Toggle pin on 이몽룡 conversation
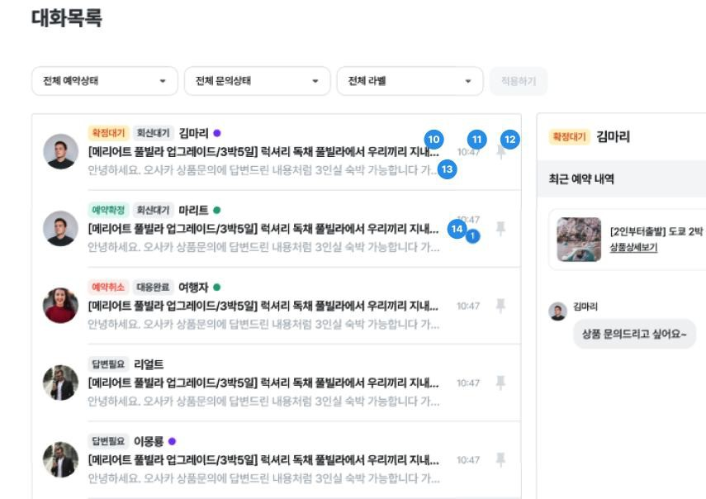 pyautogui.click(x=501, y=460)
